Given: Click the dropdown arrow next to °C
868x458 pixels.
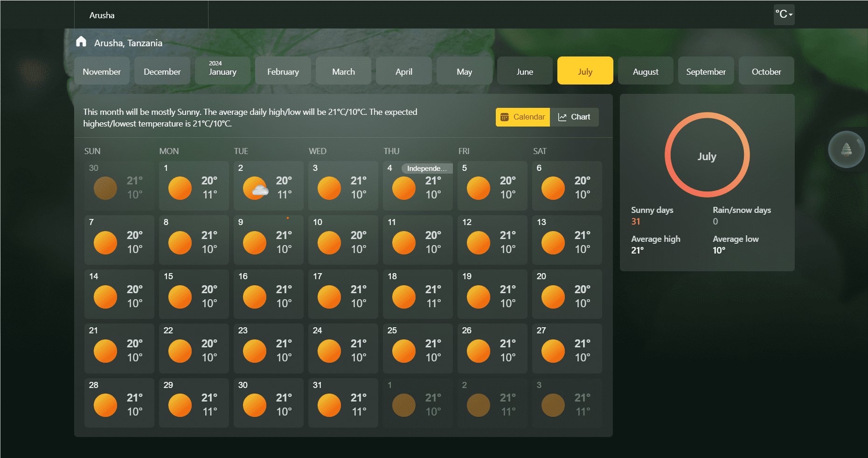Looking at the screenshot, I should pyautogui.click(x=790, y=15).
